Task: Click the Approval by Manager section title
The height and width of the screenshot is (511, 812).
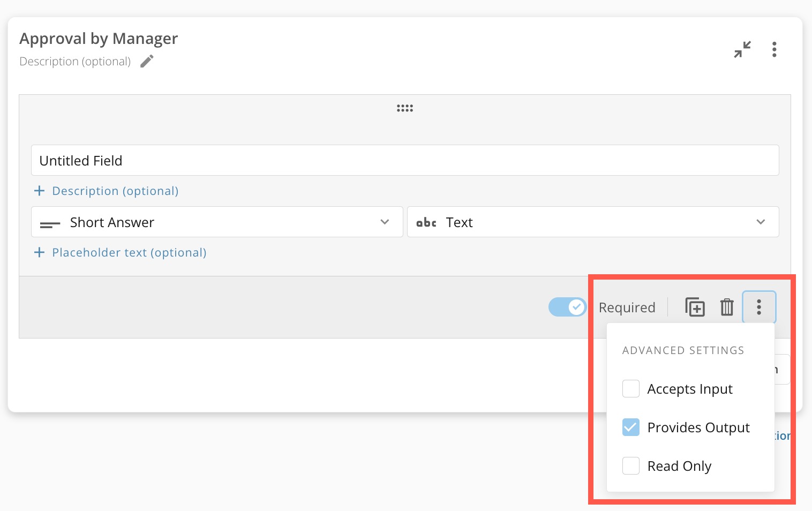Action: [x=99, y=39]
